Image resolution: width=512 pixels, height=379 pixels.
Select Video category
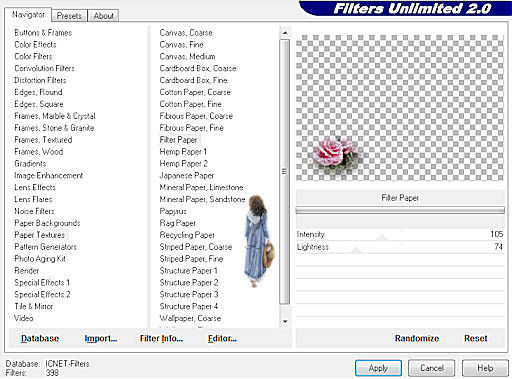24,318
